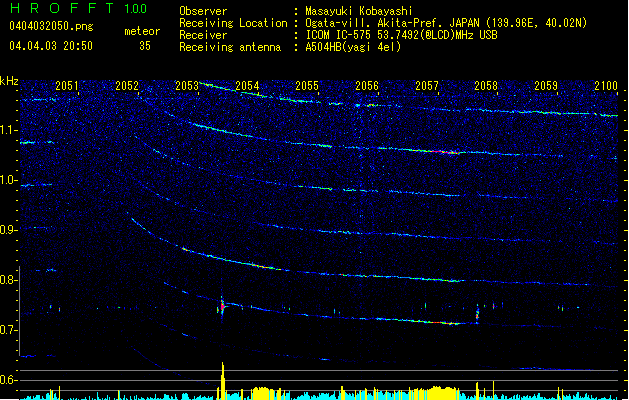Image resolution: width=629 pixels, height=400 pixels.
Task: Click the 2055 time axis marker
Action: (x=307, y=86)
